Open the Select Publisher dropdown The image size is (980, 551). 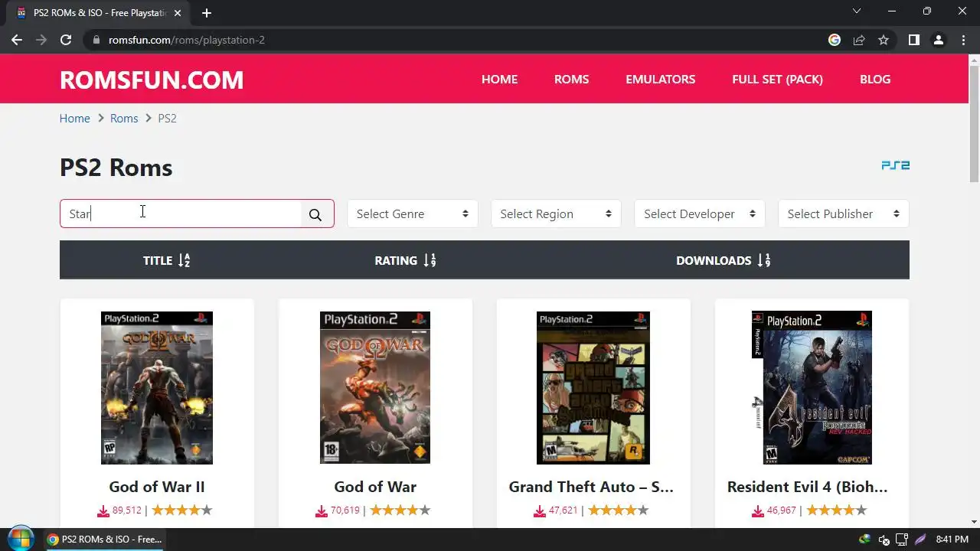coord(844,214)
